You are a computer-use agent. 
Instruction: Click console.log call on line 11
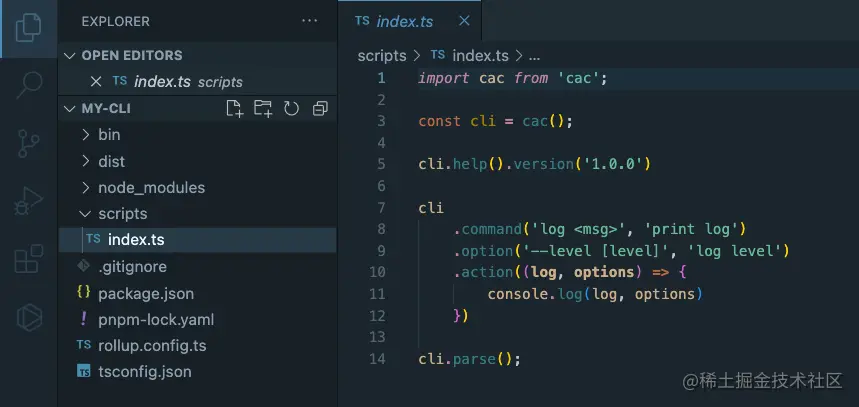[x=535, y=294]
